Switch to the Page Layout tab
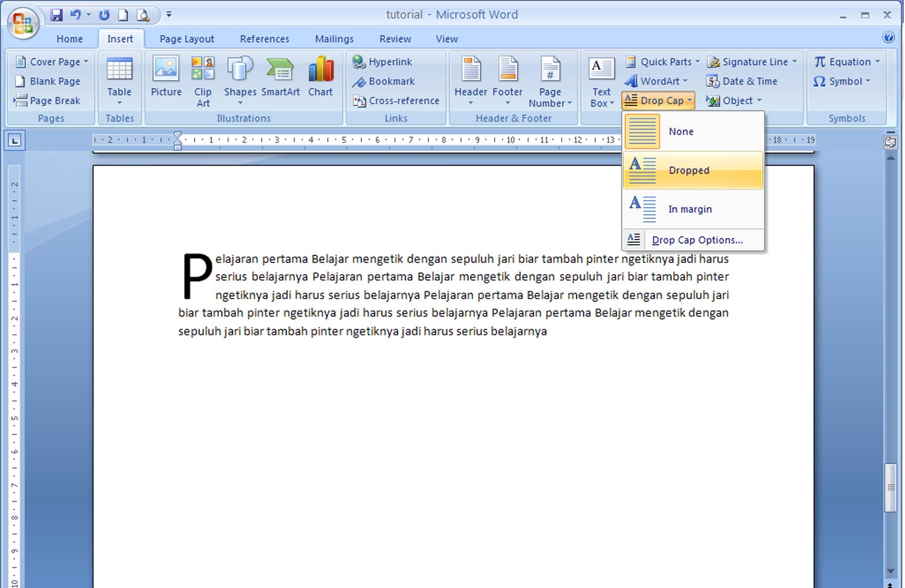Screen dimensions: 905x588 [186, 38]
